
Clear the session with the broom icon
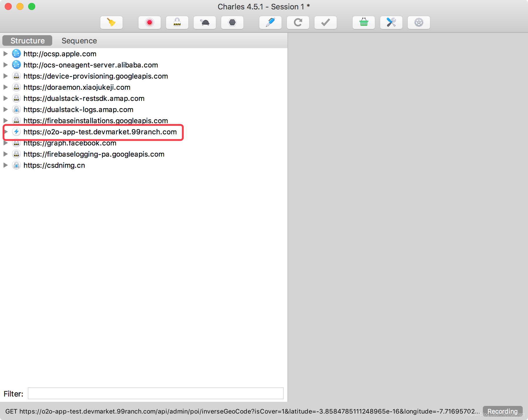click(111, 23)
